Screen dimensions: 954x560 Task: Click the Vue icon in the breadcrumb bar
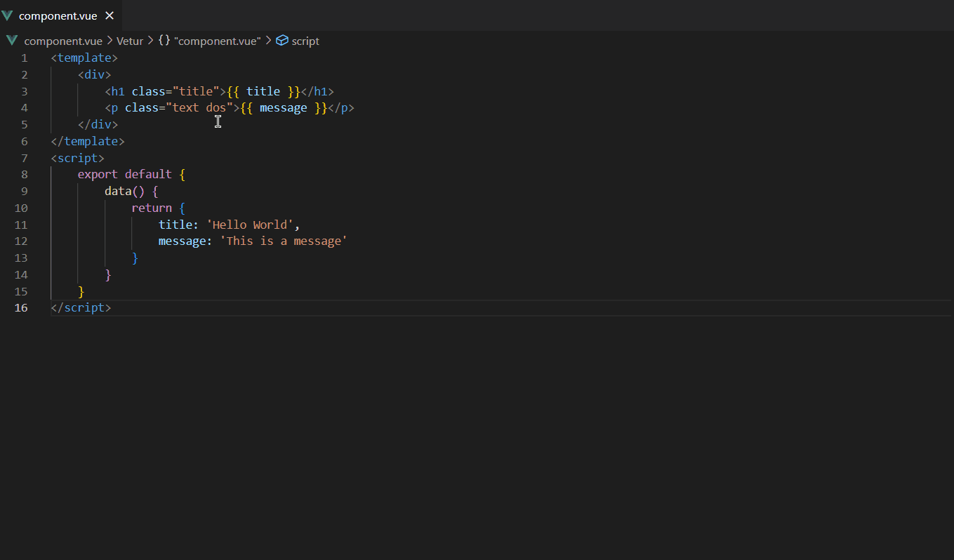11,40
